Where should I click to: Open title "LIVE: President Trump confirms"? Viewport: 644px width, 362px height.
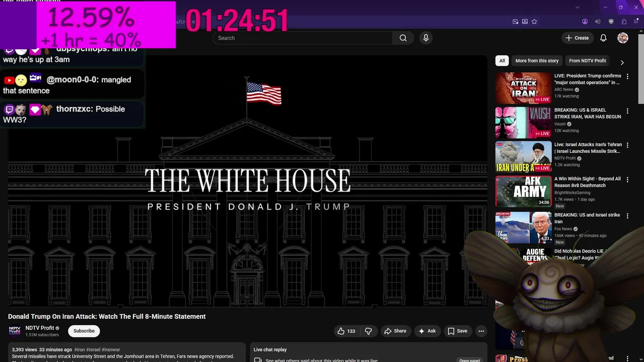(588, 79)
